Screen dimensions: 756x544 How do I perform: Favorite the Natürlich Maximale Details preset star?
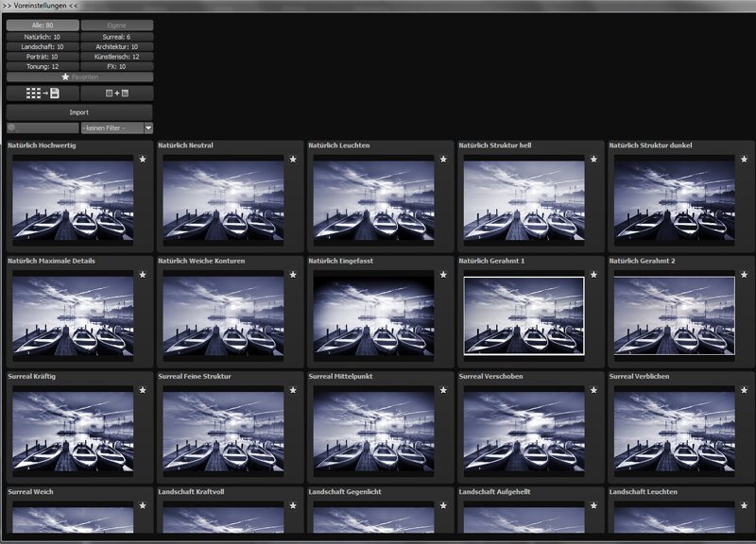click(x=143, y=275)
